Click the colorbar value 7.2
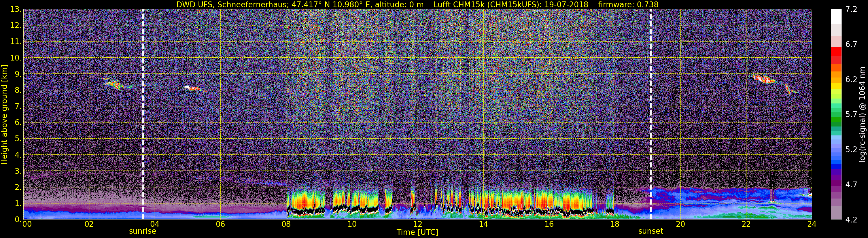This screenshot has width=868, height=238. (851, 10)
